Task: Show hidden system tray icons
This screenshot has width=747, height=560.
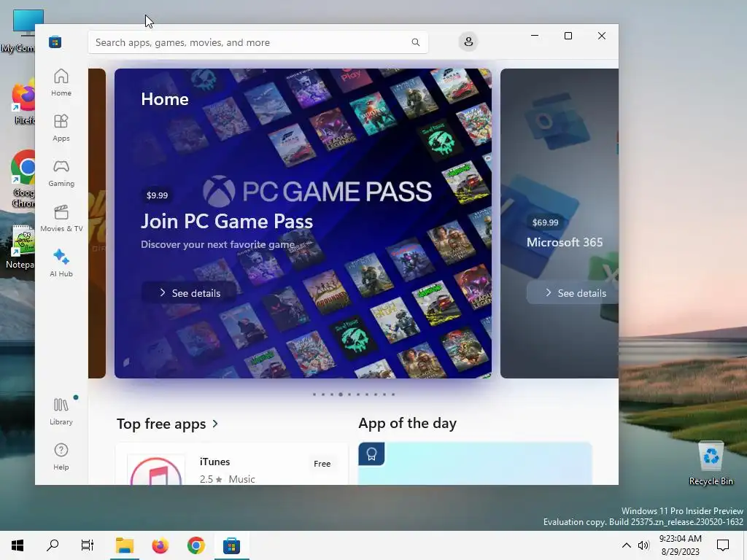Action: coord(627,545)
